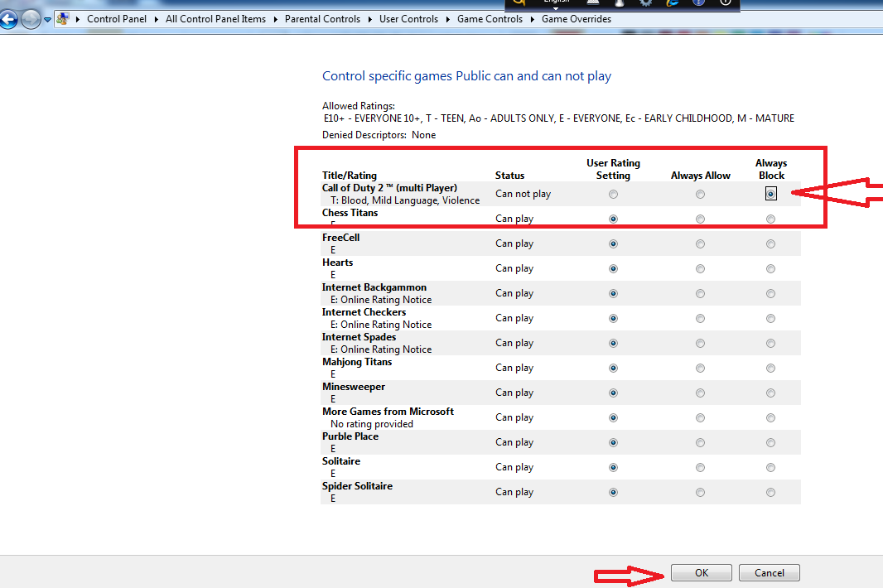Expand the arrow after User Controls breadcrumb
The width and height of the screenshot is (883, 588).
point(447,19)
